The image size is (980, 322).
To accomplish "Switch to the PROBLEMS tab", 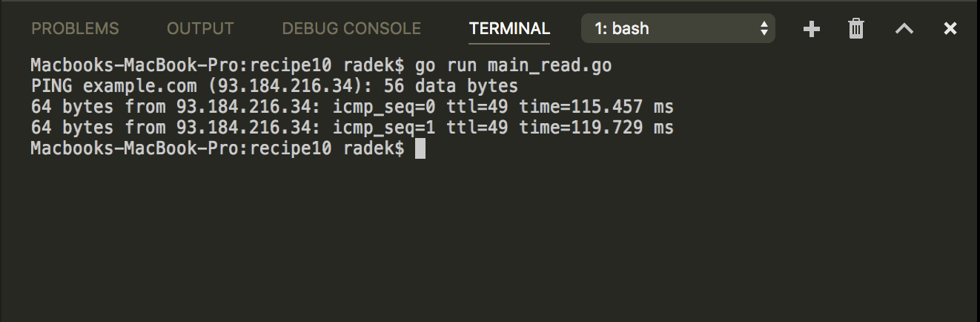I will tap(75, 29).
